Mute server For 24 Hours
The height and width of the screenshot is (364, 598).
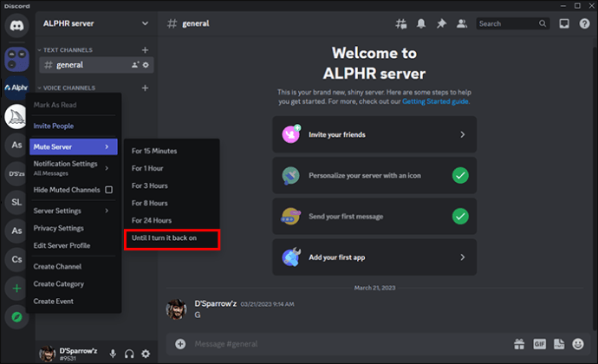click(x=172, y=220)
